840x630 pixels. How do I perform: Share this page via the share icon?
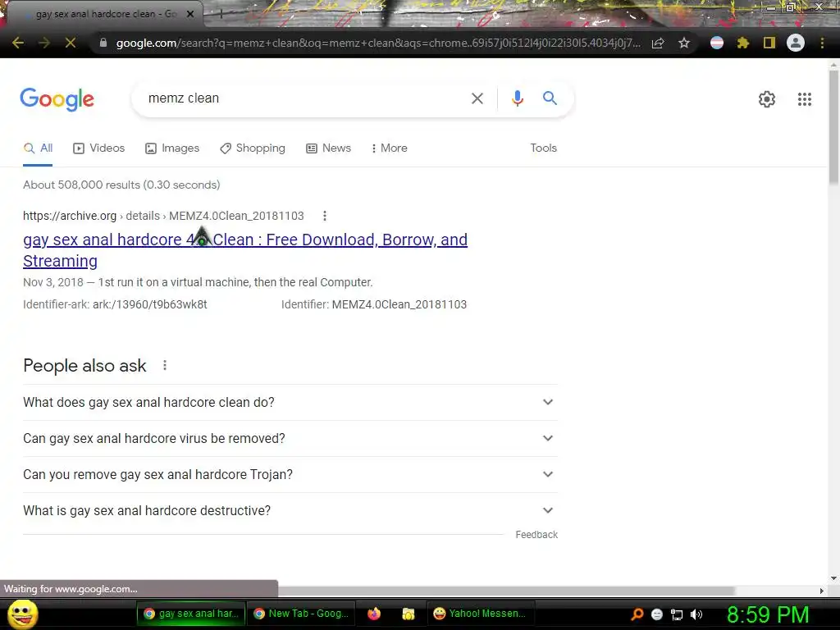[x=658, y=43]
